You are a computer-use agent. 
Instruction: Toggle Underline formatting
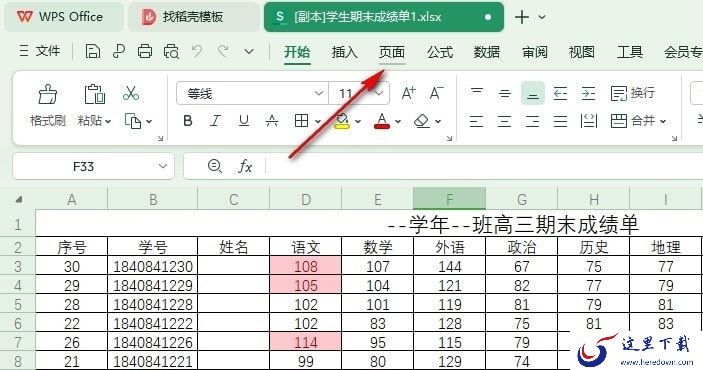pyautogui.click(x=243, y=121)
